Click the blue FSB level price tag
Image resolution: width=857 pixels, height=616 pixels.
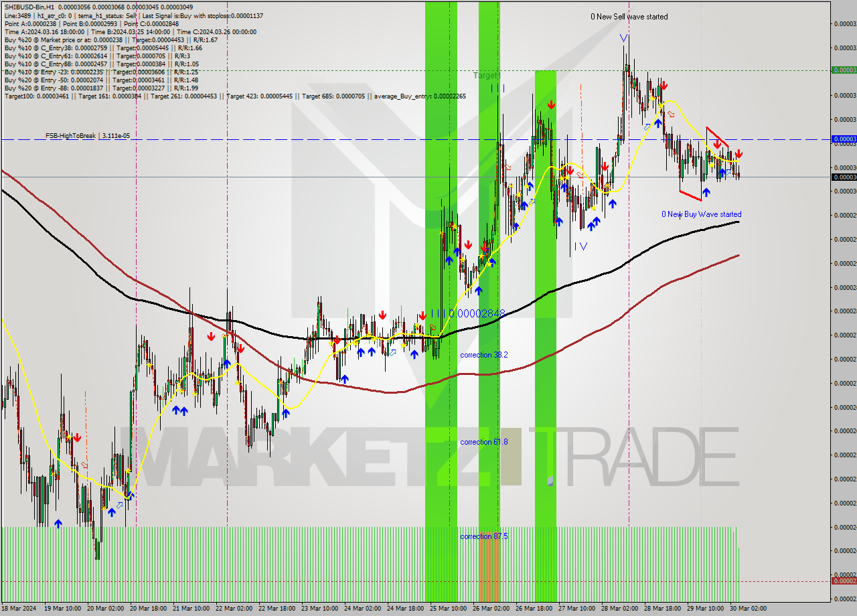click(x=844, y=139)
